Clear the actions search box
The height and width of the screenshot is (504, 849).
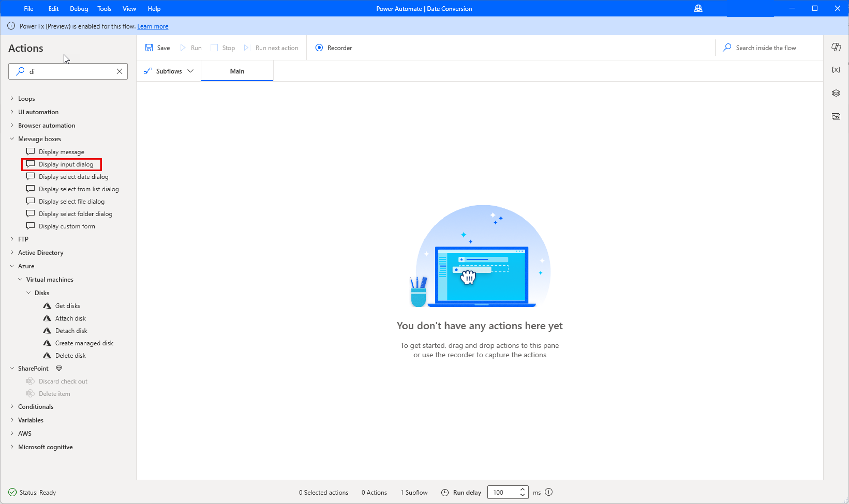point(119,71)
